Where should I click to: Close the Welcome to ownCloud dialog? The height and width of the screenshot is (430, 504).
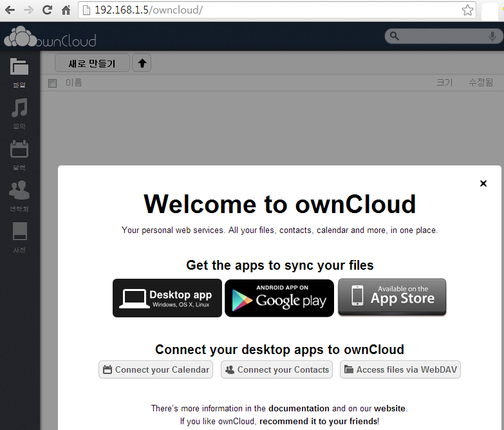click(x=483, y=183)
